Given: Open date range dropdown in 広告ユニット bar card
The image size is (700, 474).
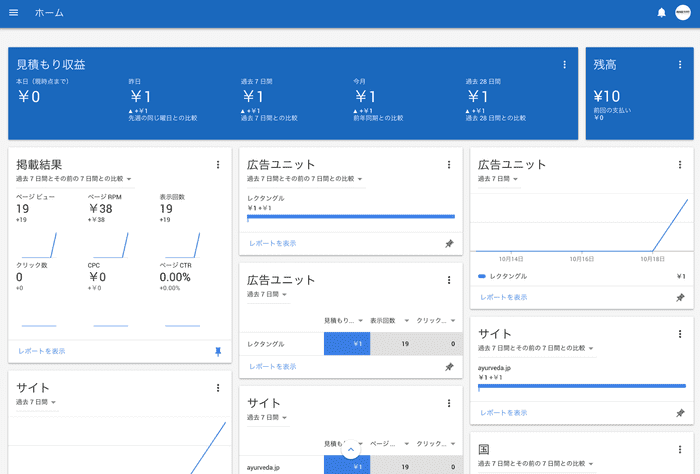Looking at the screenshot, I should pyautogui.click(x=304, y=179).
